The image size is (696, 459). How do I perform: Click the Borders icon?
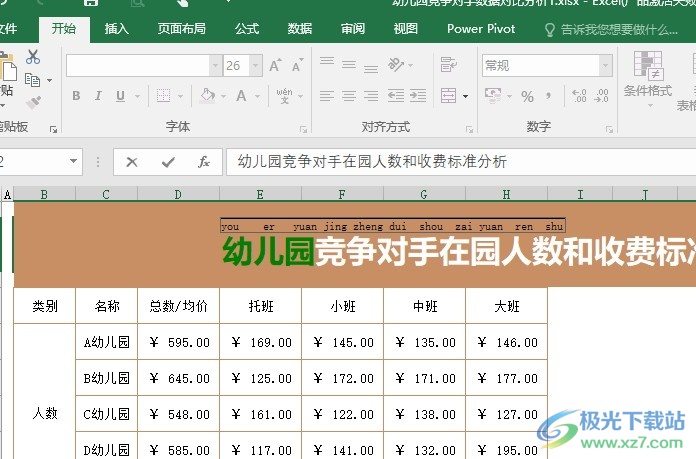[163, 95]
